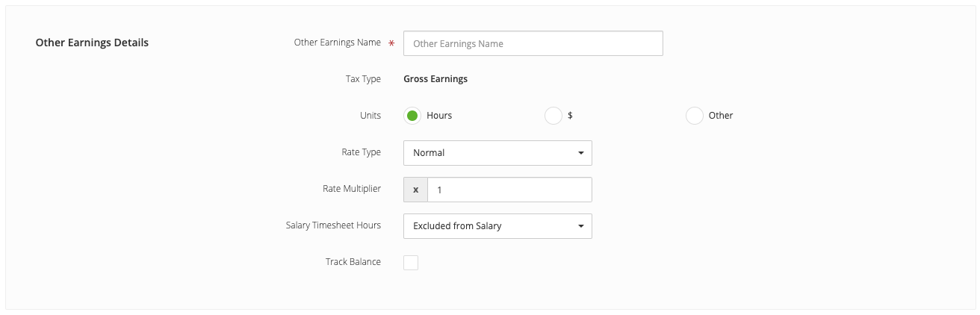Click the Other Earnings Details heading
The width and height of the screenshot is (980, 315).
click(x=92, y=43)
